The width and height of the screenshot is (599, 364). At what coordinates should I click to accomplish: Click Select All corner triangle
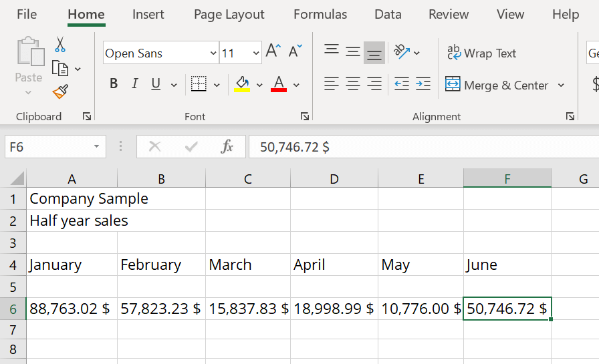[17, 178]
